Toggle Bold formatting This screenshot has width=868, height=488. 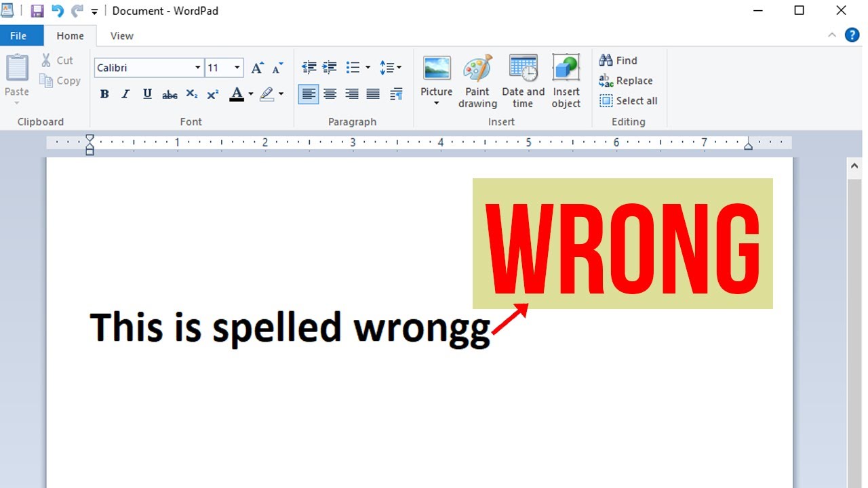[104, 94]
